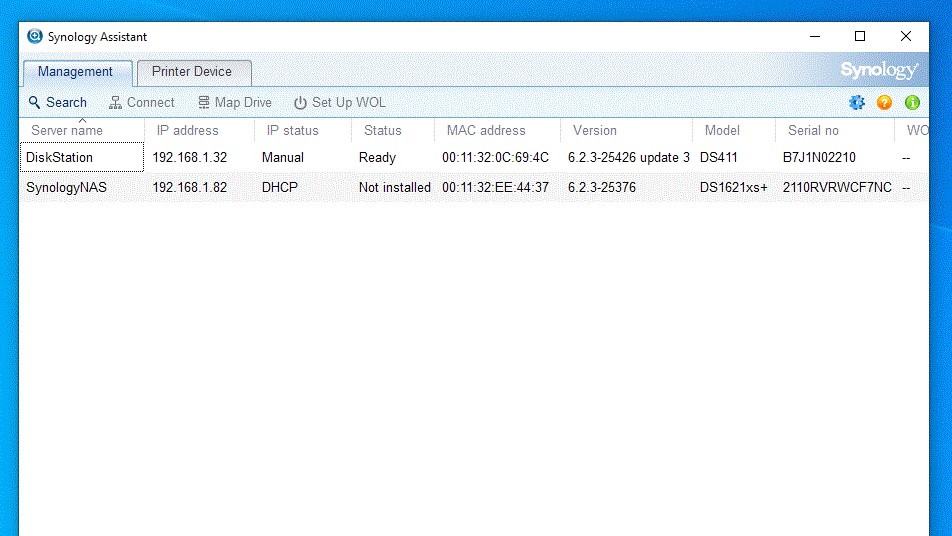Select the DiskStation server name cell

(x=82, y=157)
